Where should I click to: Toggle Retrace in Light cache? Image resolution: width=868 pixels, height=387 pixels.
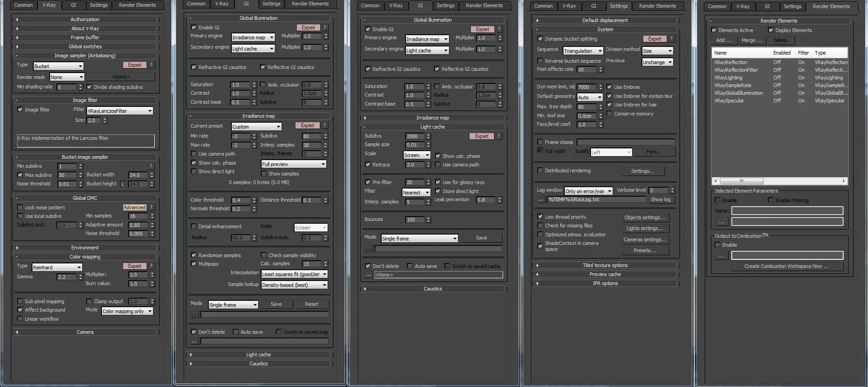coord(368,165)
